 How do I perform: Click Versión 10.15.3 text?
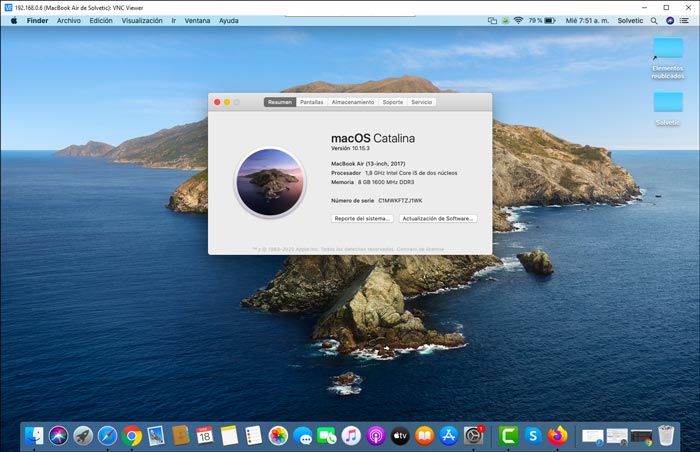(350, 148)
